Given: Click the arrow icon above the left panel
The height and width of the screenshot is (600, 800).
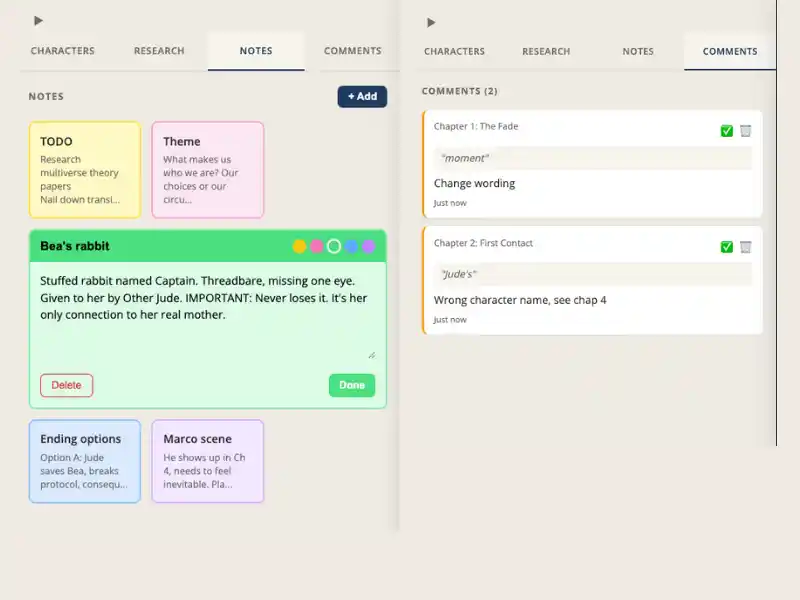Looking at the screenshot, I should click(38, 18).
